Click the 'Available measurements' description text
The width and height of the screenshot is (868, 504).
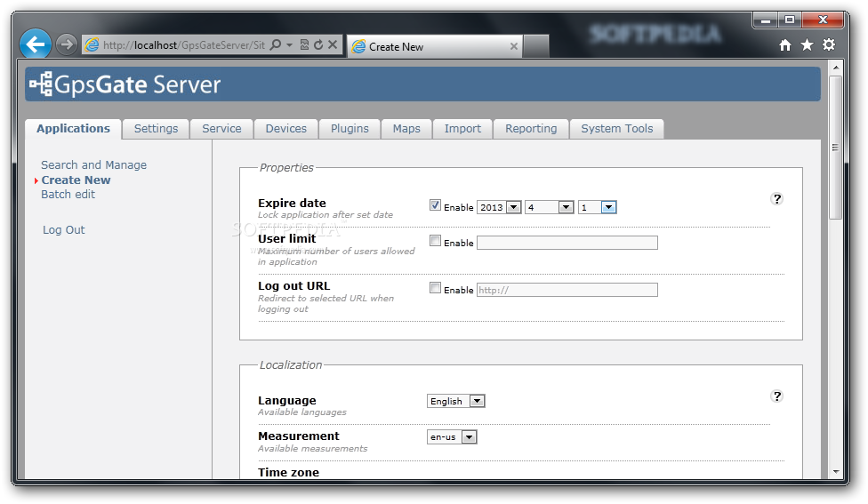tap(312, 449)
